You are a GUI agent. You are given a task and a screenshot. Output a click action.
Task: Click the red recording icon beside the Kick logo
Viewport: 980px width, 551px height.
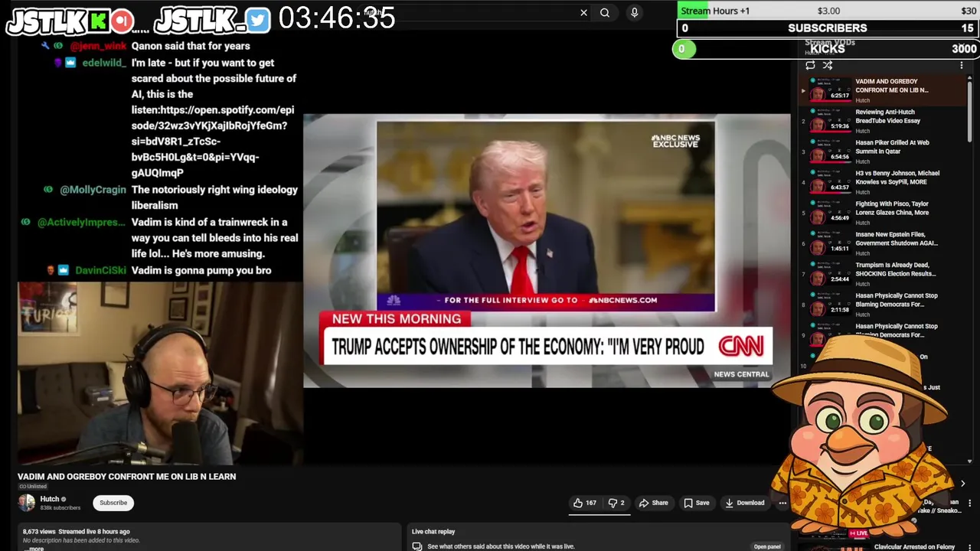[121, 21]
